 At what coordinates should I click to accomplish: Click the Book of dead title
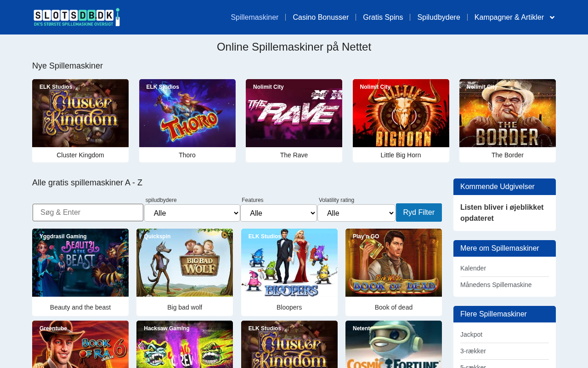coord(394,307)
